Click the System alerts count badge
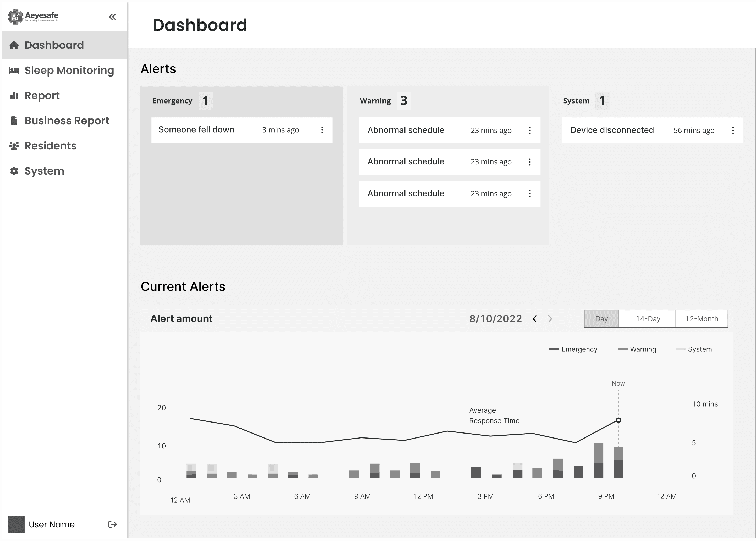Screen dimensions: 756x541 pyautogui.click(x=602, y=101)
